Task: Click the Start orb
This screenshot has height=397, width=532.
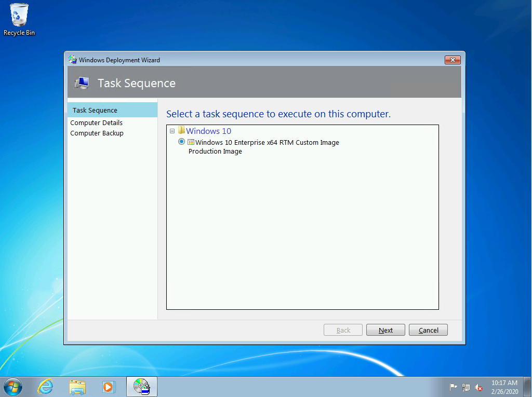Action: coord(12,387)
